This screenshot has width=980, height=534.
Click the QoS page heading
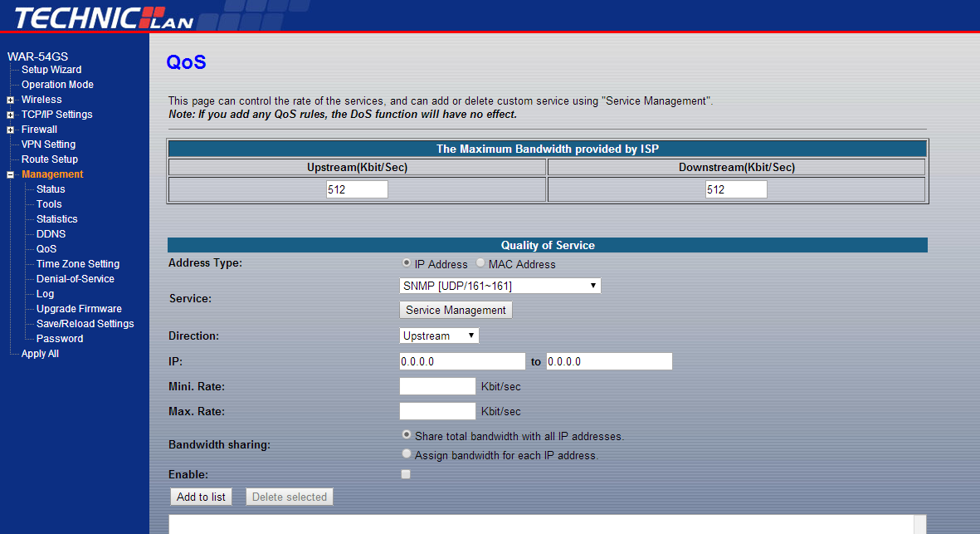coord(186,62)
